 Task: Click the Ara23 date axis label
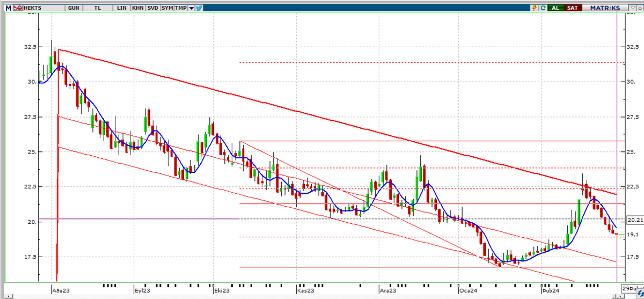click(x=388, y=290)
